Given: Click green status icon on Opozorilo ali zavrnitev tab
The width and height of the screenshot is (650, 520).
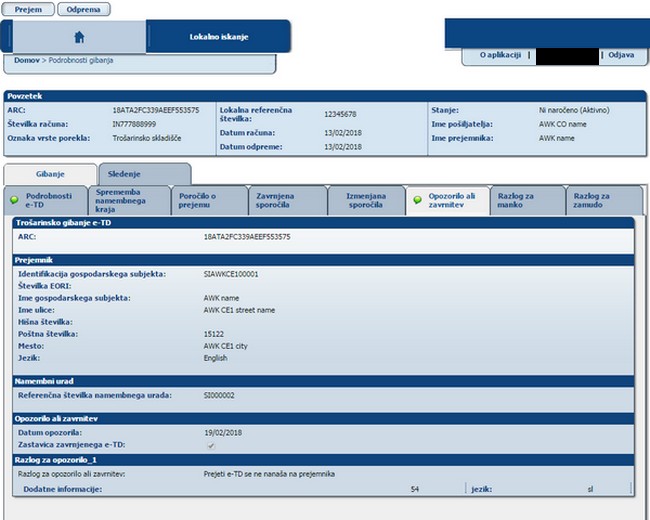Looking at the screenshot, I should (417, 200).
